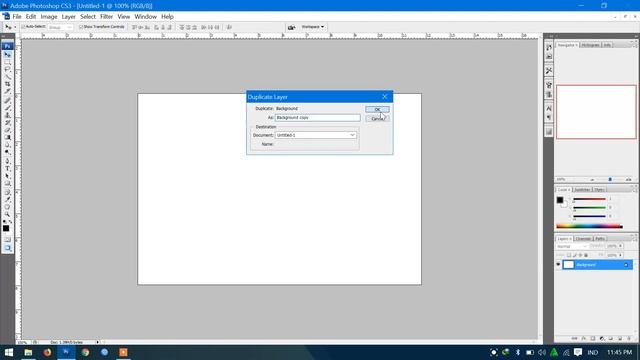Open the Image menu
This screenshot has height=360, width=640.
pyautogui.click(x=49, y=17)
